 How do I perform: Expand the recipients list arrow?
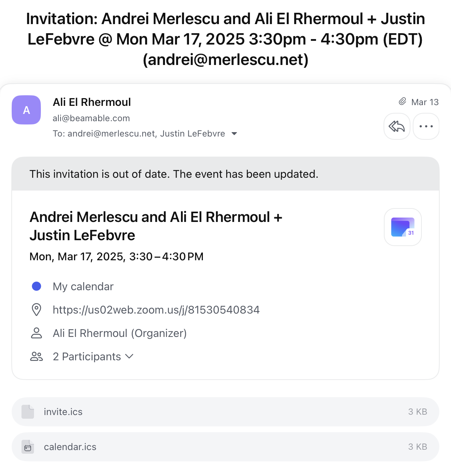(234, 134)
